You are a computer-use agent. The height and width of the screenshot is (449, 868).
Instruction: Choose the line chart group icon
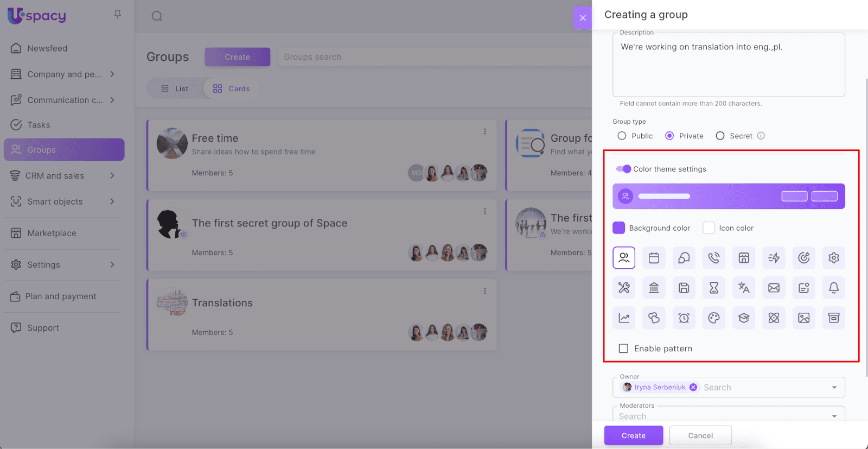point(624,318)
